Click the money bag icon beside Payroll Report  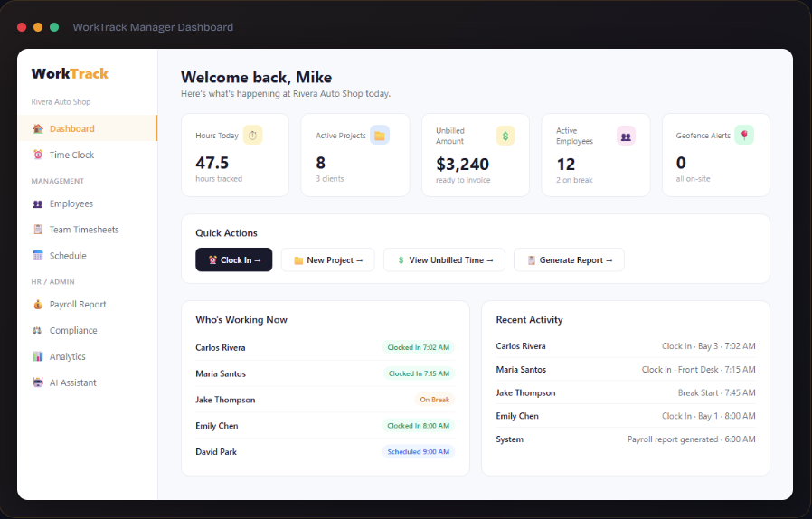[38, 304]
